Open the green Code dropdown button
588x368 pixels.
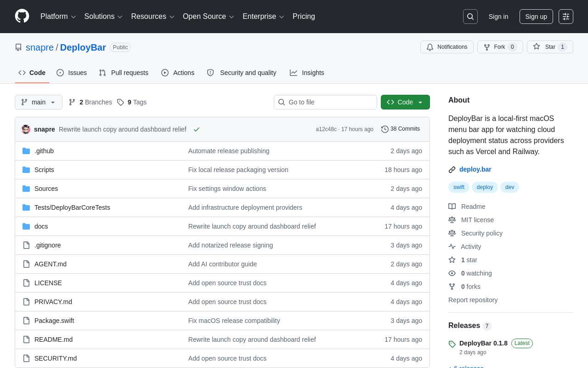(405, 102)
